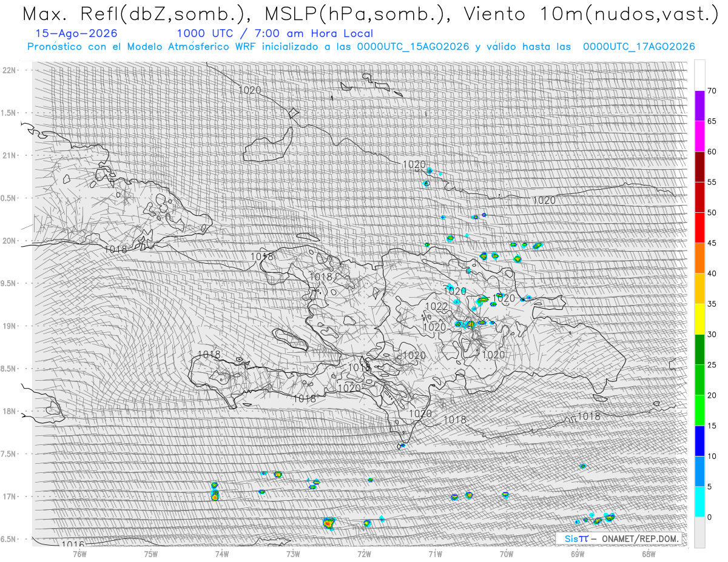Click the '20N' latitude axis label
The width and height of the screenshot is (728, 562).
pos(9,241)
